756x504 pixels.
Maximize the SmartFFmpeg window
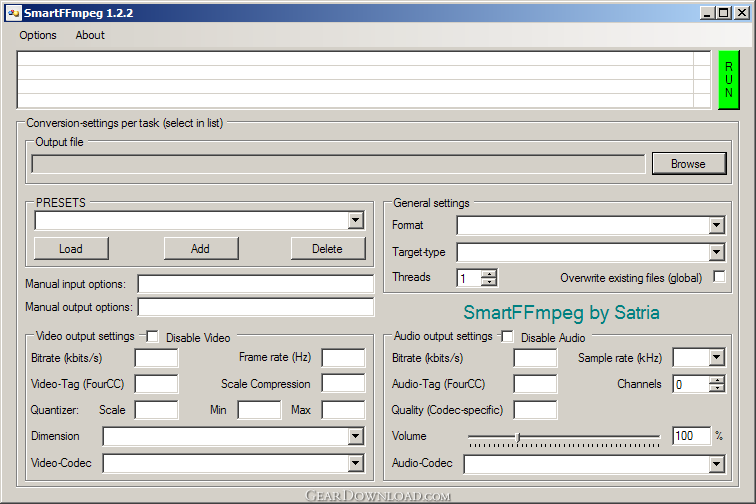[x=724, y=13]
